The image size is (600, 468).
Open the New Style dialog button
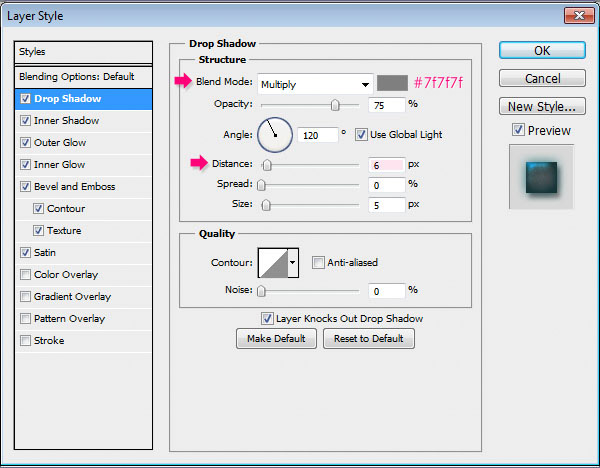pyautogui.click(x=542, y=106)
